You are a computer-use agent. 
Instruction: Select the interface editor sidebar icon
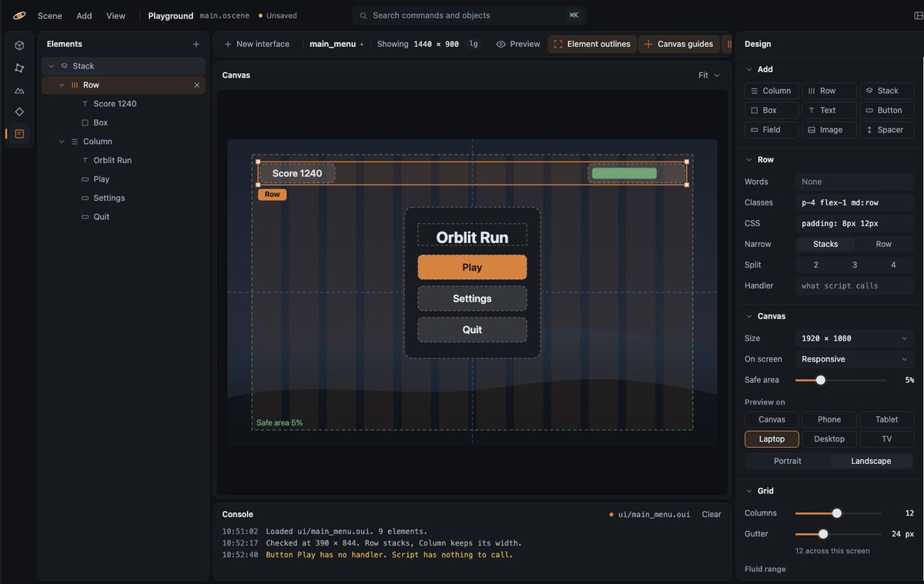click(x=19, y=134)
